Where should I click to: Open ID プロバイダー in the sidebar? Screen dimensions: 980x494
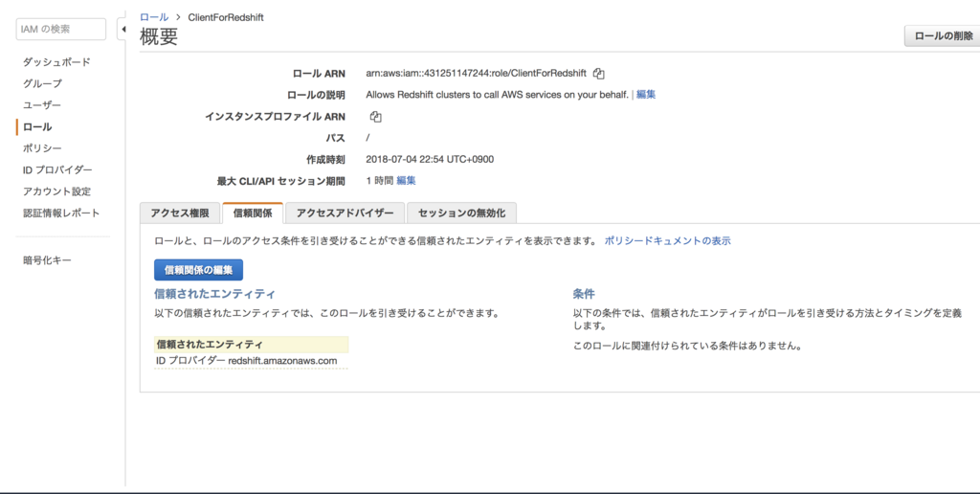pos(57,170)
